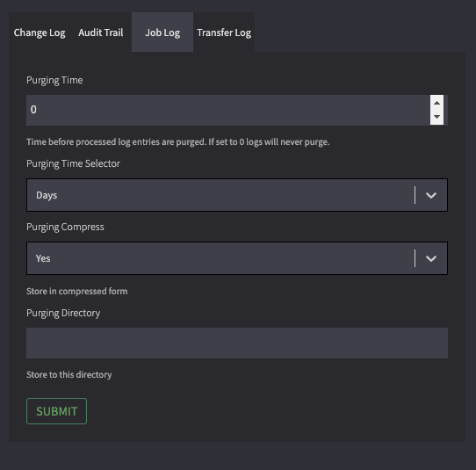Click the 'Store in compressed form' help text

[76, 291]
